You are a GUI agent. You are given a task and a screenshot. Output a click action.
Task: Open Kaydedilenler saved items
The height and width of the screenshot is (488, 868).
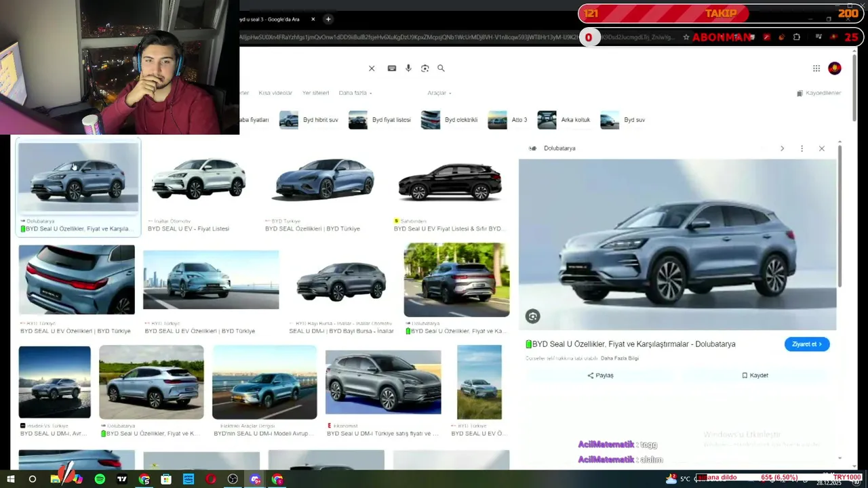[819, 93]
